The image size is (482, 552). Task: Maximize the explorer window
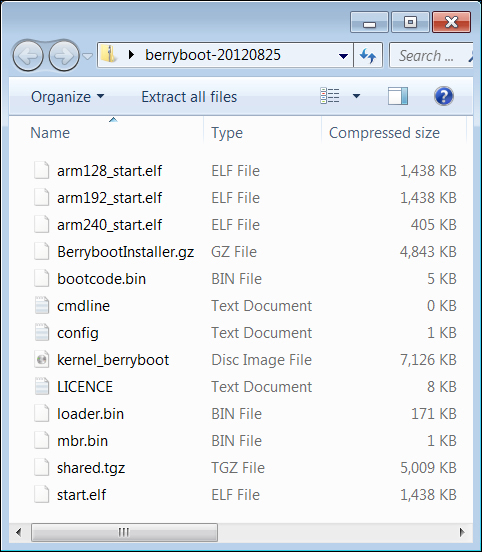410,22
